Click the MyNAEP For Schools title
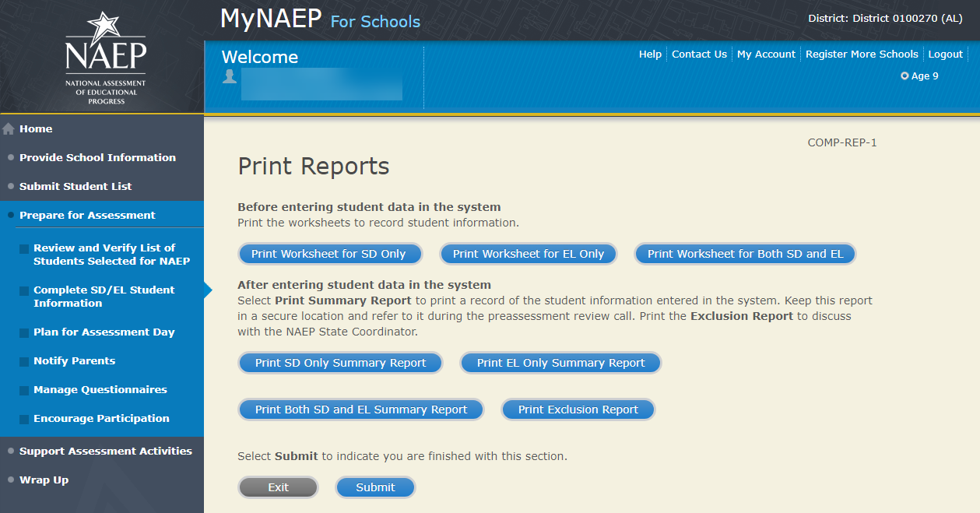Viewport: 980px width, 513px height. 320,19
